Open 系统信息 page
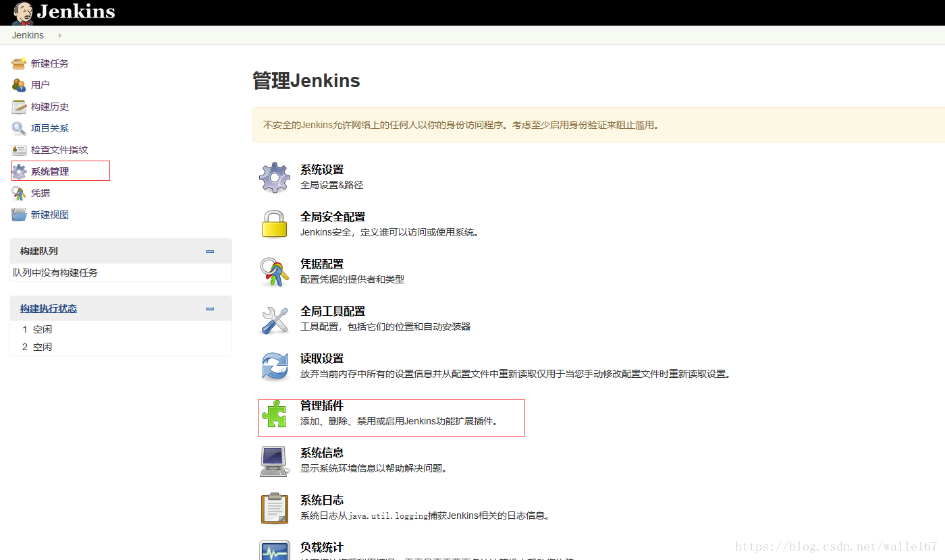Image resolution: width=945 pixels, height=560 pixels. pyautogui.click(x=322, y=453)
